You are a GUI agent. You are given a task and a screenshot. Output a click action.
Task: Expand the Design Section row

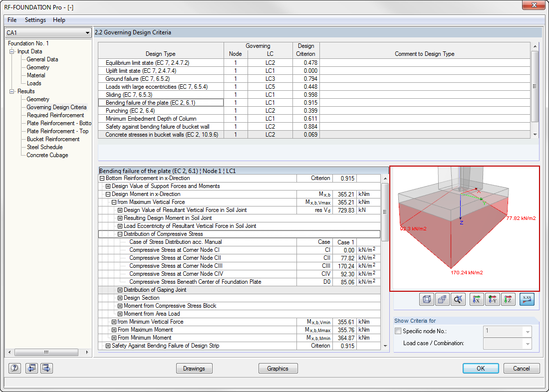[120, 298]
